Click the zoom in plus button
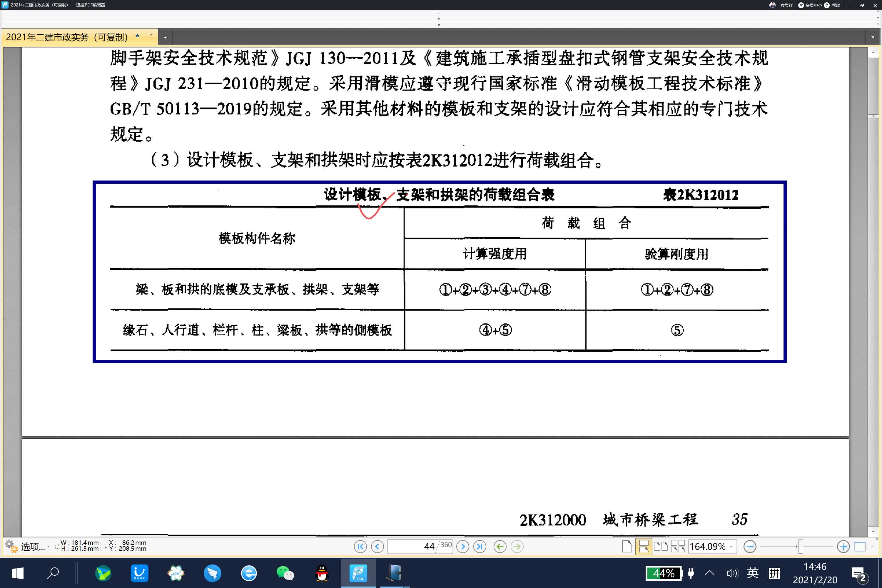The height and width of the screenshot is (588, 882). tap(843, 546)
